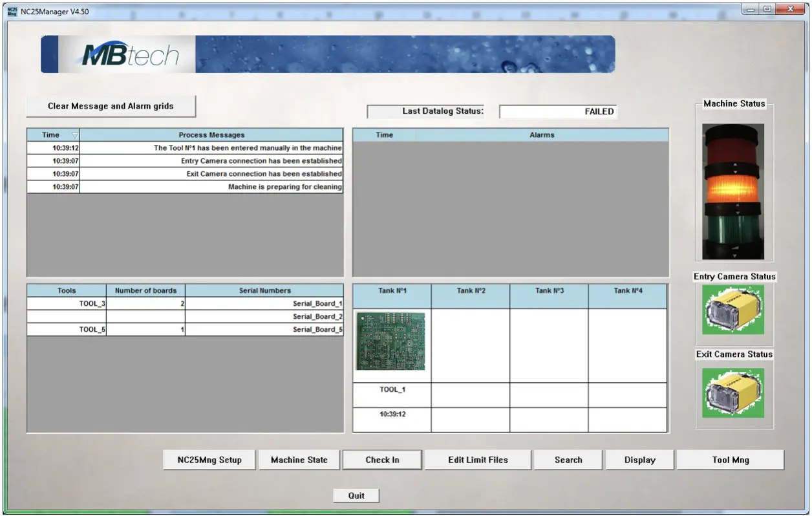Image resolution: width=812 pixels, height=516 pixels.
Task: Open Edit Limit Files
Action: point(478,460)
